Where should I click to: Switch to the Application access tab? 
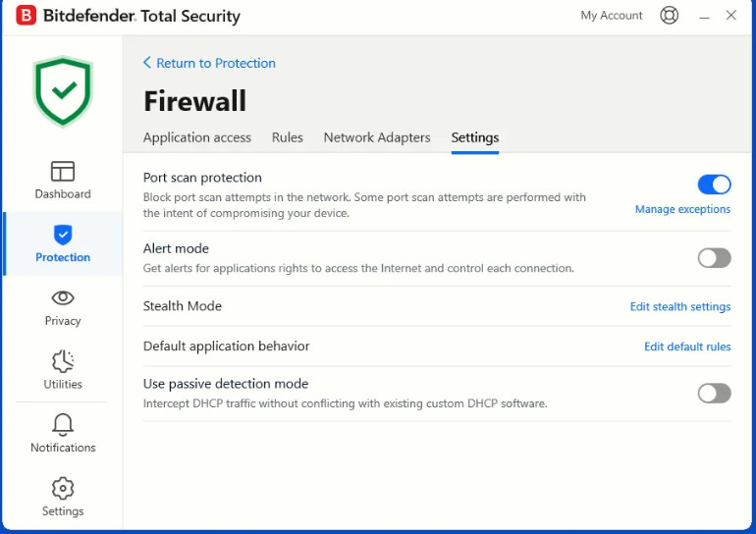point(197,137)
